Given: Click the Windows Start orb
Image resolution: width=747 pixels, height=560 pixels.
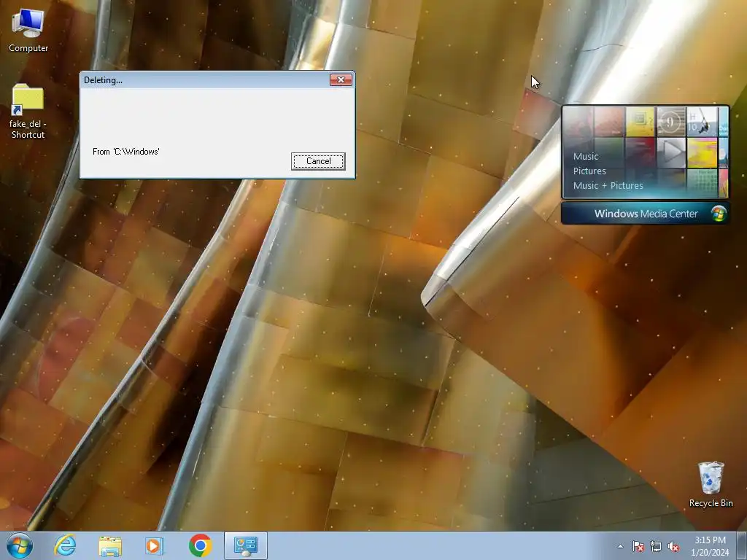Looking at the screenshot, I should pos(20,545).
